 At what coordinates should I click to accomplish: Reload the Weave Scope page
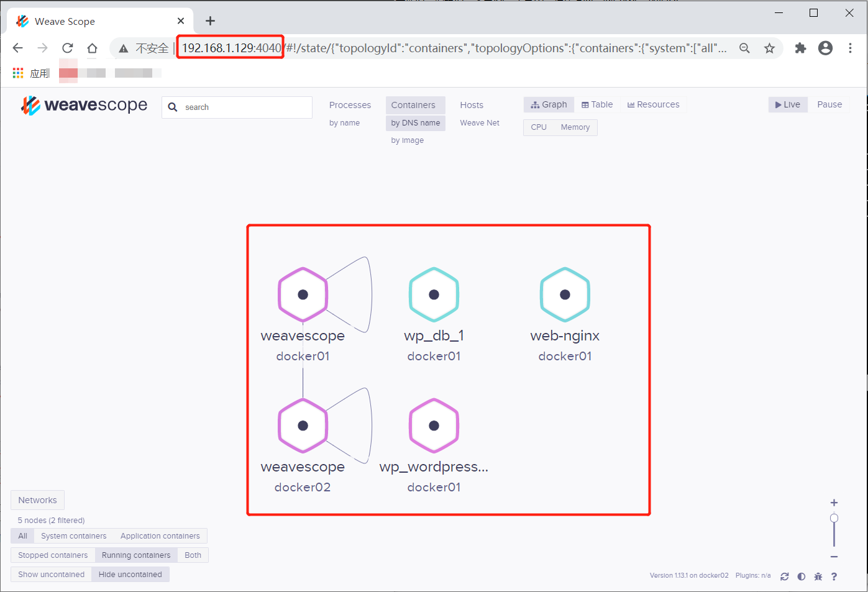coord(68,48)
